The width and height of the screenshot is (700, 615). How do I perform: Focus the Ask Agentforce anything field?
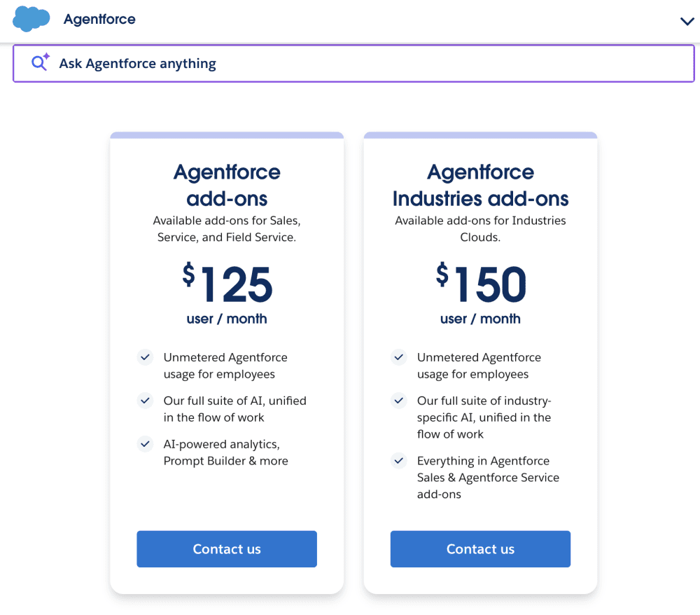point(350,63)
